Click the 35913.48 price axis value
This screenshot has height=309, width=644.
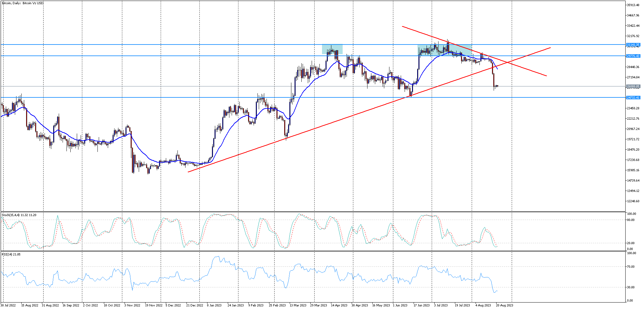point(633,5)
